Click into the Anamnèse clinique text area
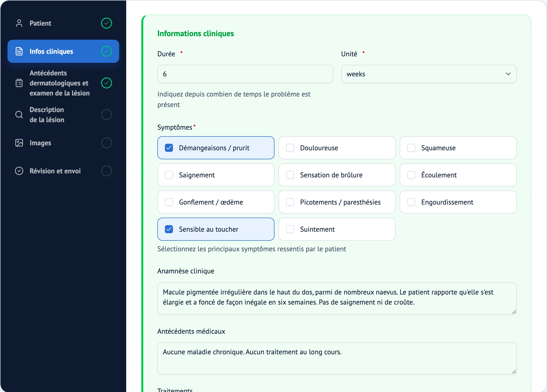 337,299
